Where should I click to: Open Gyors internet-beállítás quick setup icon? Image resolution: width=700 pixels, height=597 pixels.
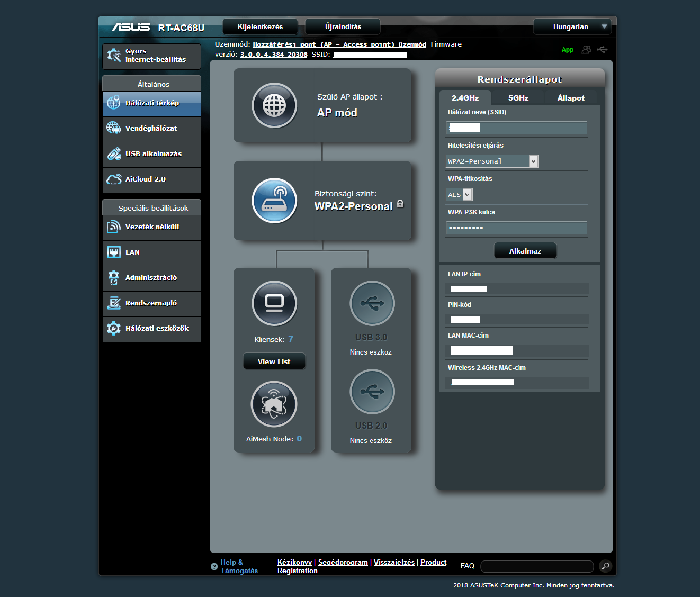[114, 56]
